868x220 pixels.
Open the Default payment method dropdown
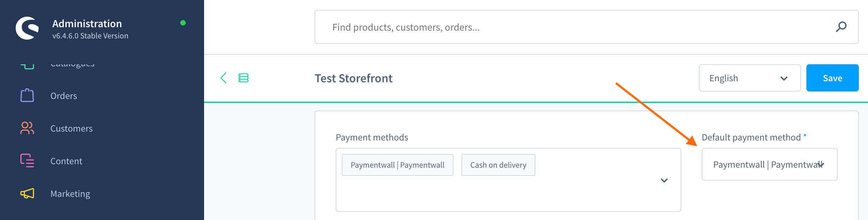[x=769, y=164]
